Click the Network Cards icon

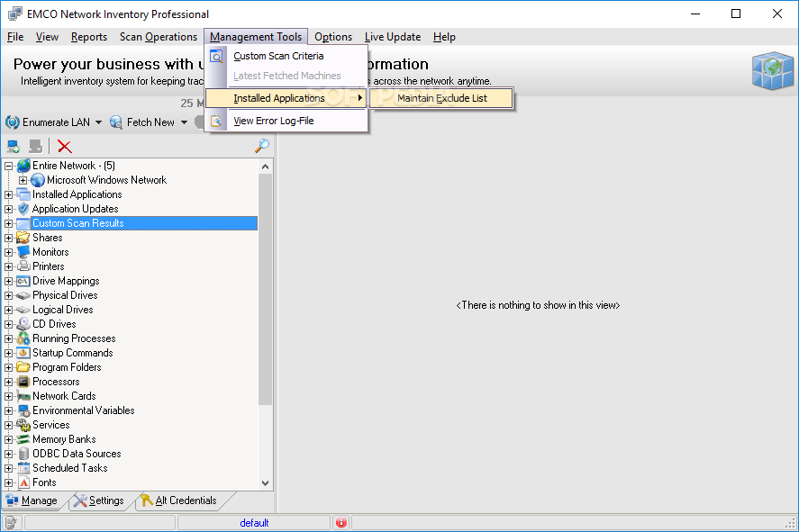[x=23, y=396]
